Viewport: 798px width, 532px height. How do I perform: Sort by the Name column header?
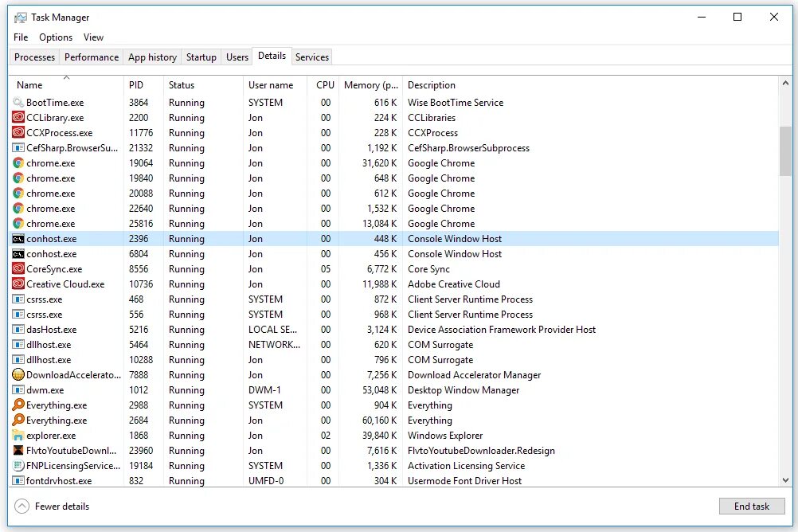pyautogui.click(x=67, y=85)
